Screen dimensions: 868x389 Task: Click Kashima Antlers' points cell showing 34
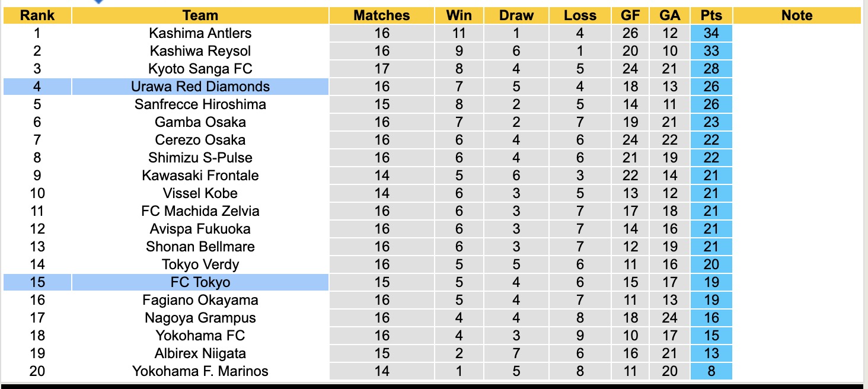pyautogui.click(x=711, y=33)
